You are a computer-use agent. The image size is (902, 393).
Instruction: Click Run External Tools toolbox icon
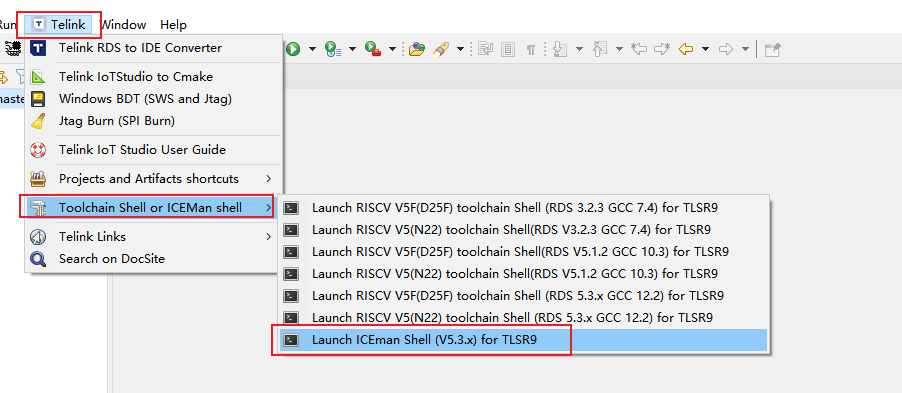373,49
